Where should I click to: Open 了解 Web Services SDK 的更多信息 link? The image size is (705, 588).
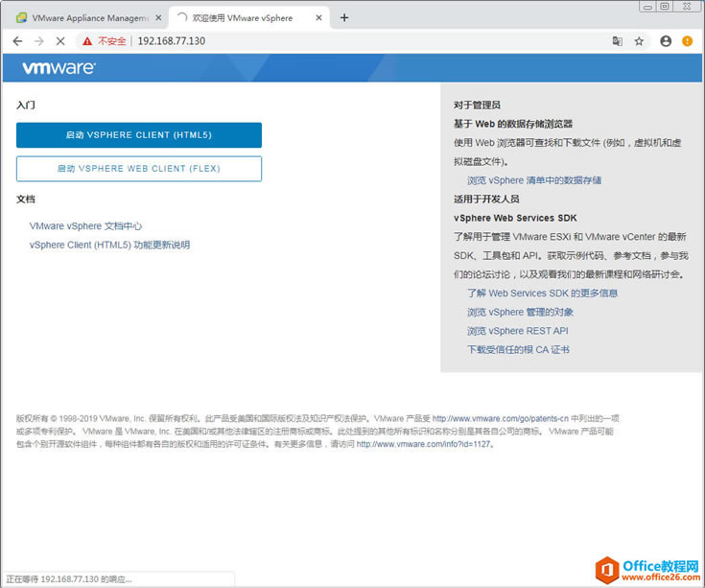(542, 294)
